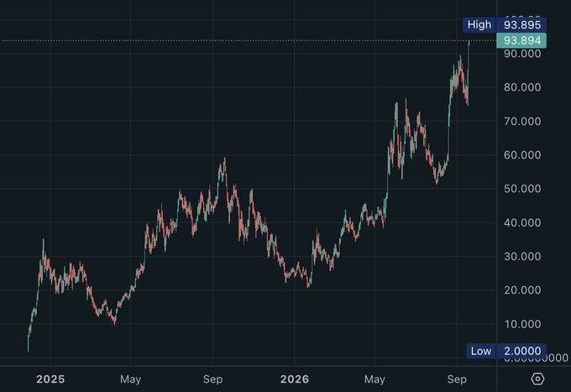The image size is (571, 392).
Task: Click the May label after 2026 on time axis
Action: [x=375, y=379]
